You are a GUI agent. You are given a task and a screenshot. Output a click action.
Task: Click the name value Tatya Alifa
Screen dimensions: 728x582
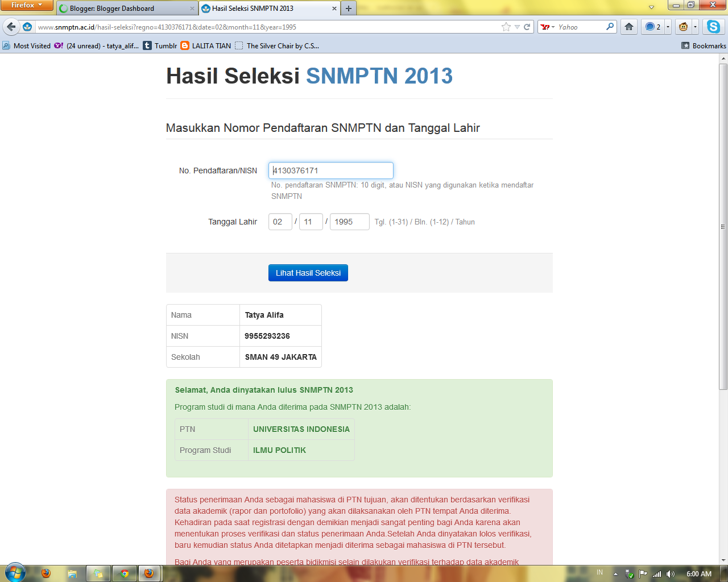(264, 315)
